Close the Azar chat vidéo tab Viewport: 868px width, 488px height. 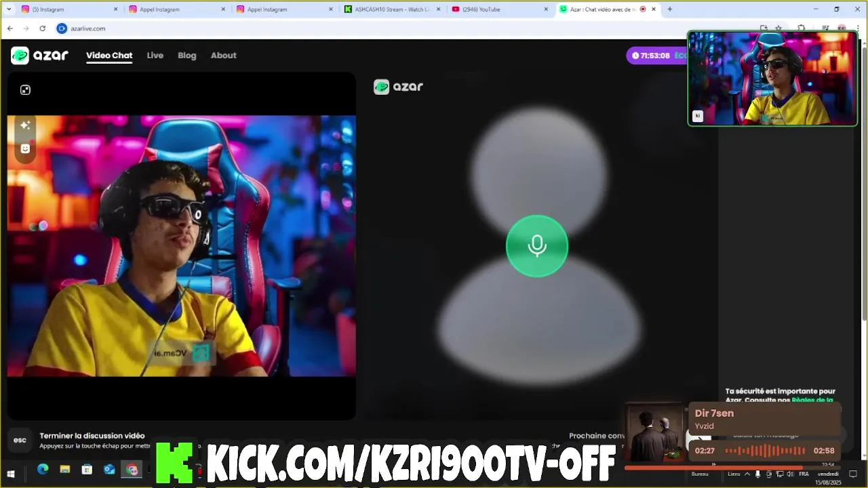pos(654,9)
